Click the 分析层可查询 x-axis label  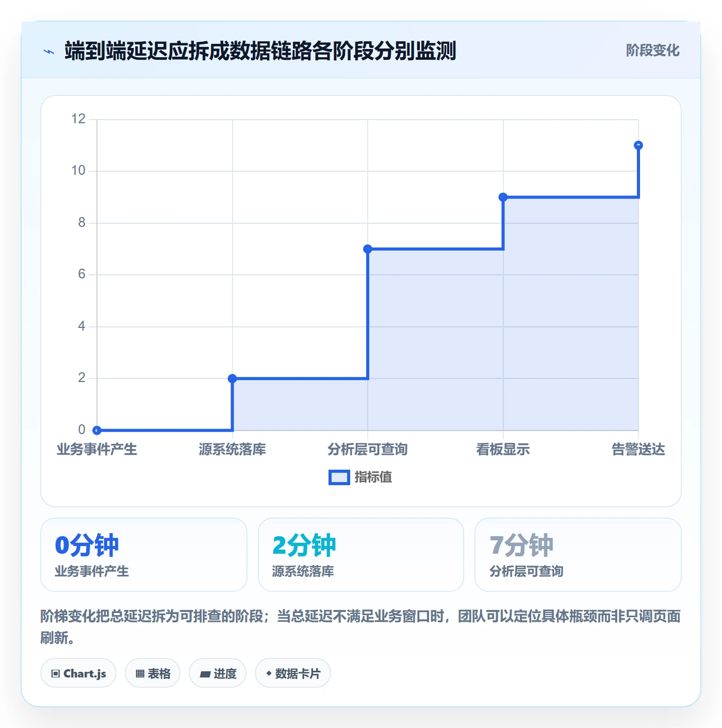point(368,450)
